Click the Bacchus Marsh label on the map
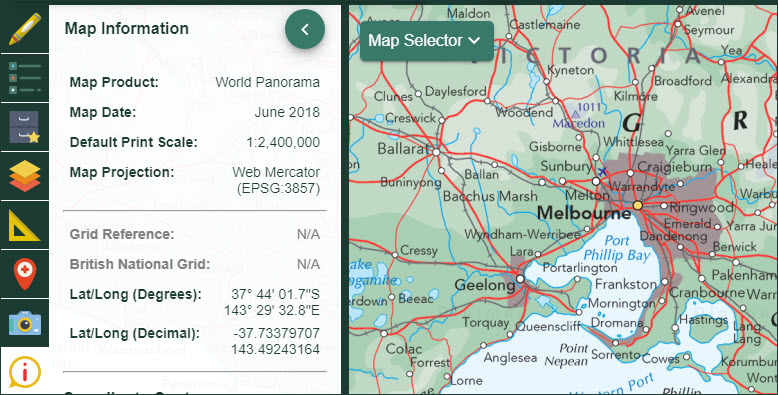 (490, 197)
